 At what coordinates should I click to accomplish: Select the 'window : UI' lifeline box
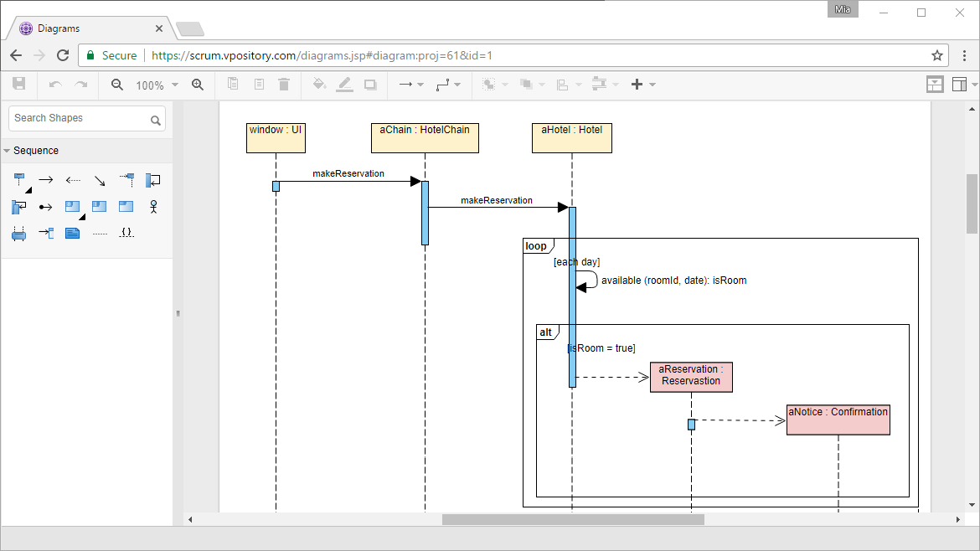pos(276,138)
